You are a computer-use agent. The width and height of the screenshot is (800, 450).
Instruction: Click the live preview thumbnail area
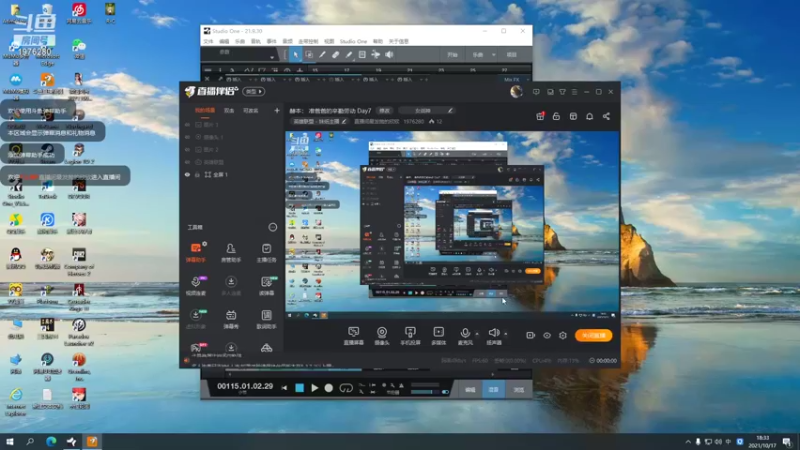click(453, 225)
